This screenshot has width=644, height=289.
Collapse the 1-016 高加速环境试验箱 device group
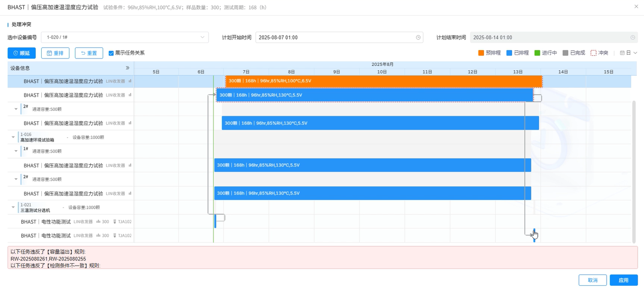[13, 137]
